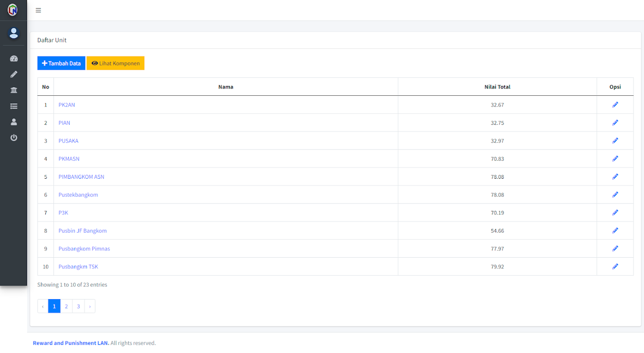Select the value 70.19 in the table
This screenshot has height=353, width=644.
(x=497, y=213)
